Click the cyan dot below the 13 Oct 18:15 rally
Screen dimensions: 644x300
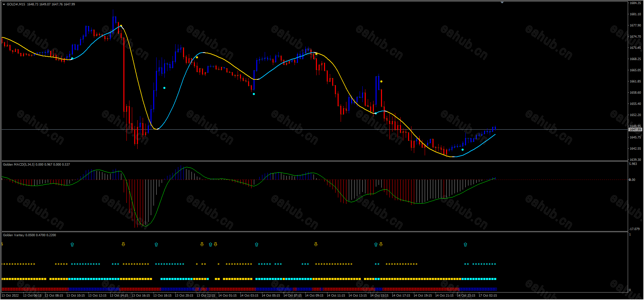tap(164, 88)
